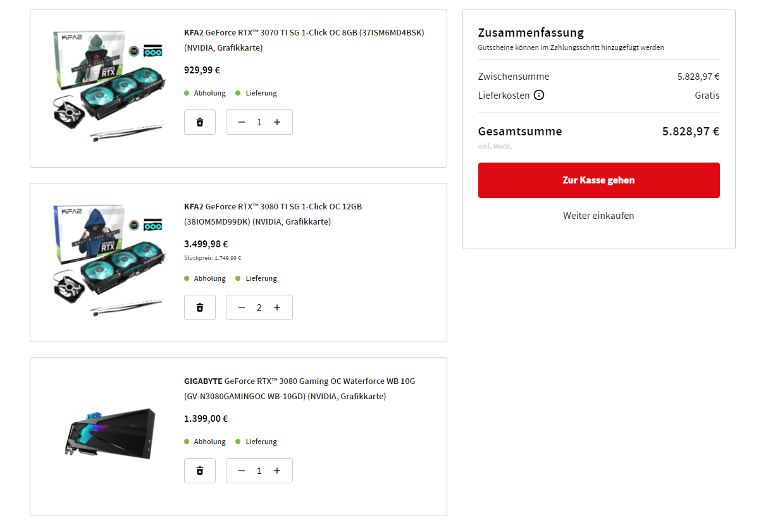Increase GIGABYTE RTX 3080 quantity
The height and width of the screenshot is (532, 761).
277,471
